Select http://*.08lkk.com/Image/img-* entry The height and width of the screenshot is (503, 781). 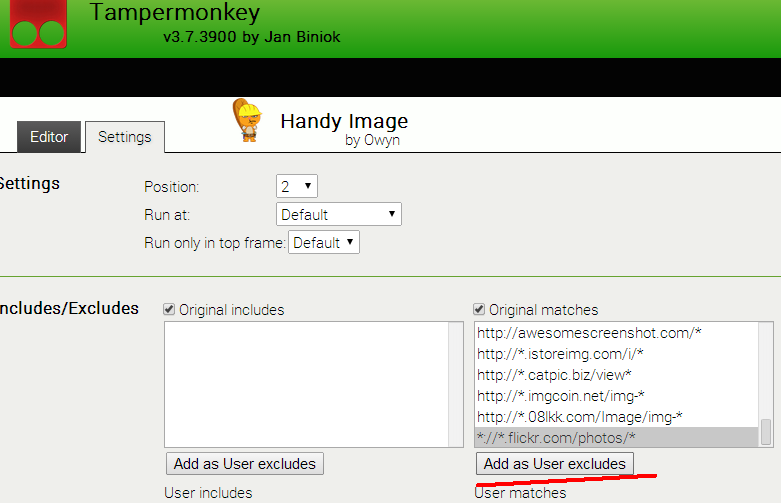point(617,416)
